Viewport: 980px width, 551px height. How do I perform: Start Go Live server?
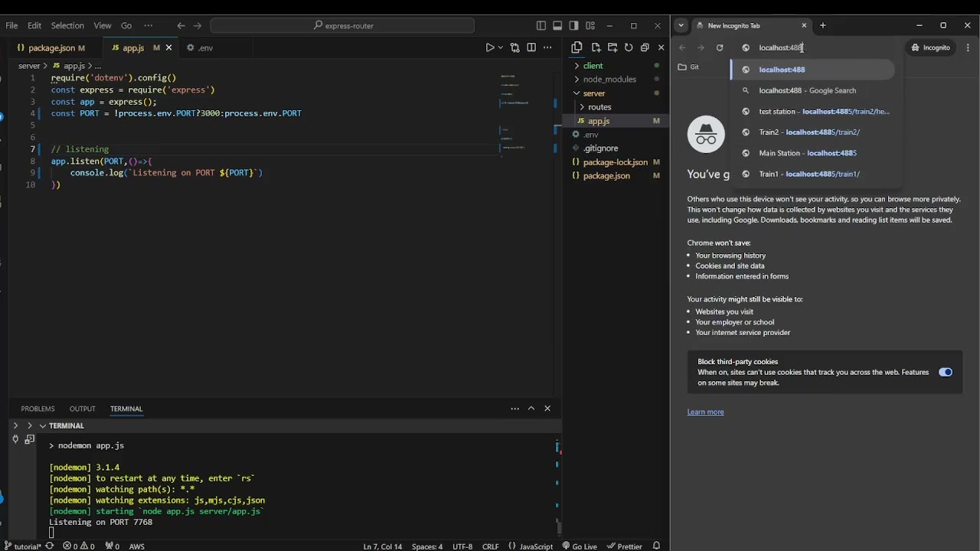tap(580, 546)
